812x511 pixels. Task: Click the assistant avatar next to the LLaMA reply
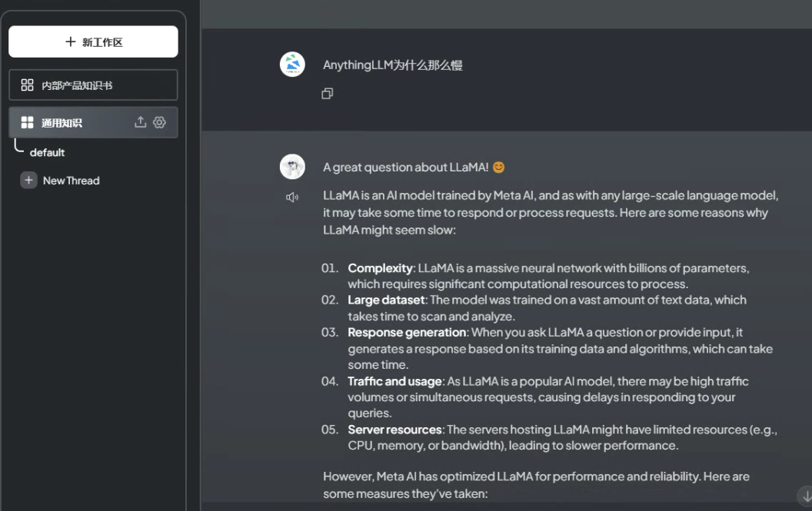[x=293, y=167]
